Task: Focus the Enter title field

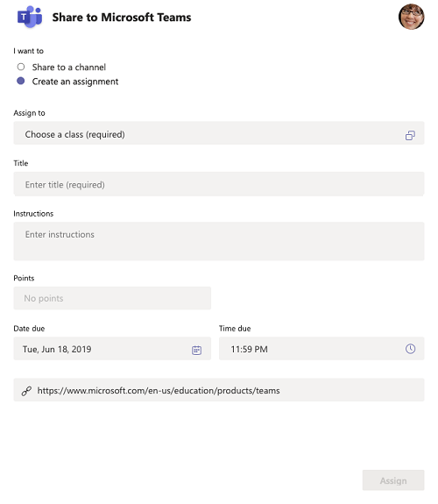Action: pos(218,184)
